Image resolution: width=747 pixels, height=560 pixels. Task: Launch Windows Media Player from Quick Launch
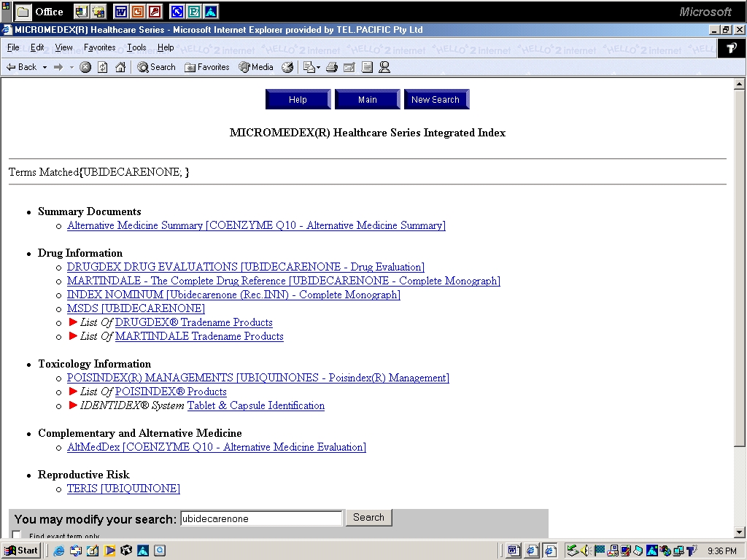[x=109, y=551]
